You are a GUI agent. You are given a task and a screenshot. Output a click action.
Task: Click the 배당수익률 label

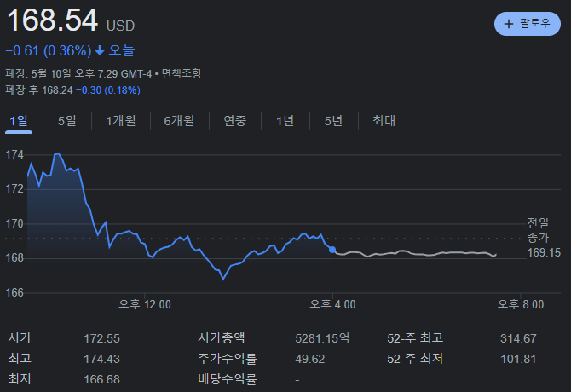point(228,379)
